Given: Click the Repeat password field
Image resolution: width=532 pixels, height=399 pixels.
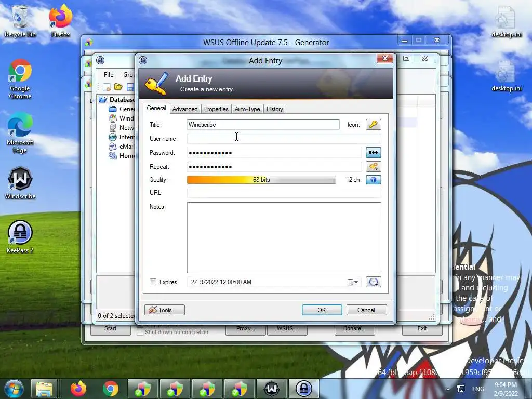Looking at the screenshot, I should pyautogui.click(x=274, y=167).
